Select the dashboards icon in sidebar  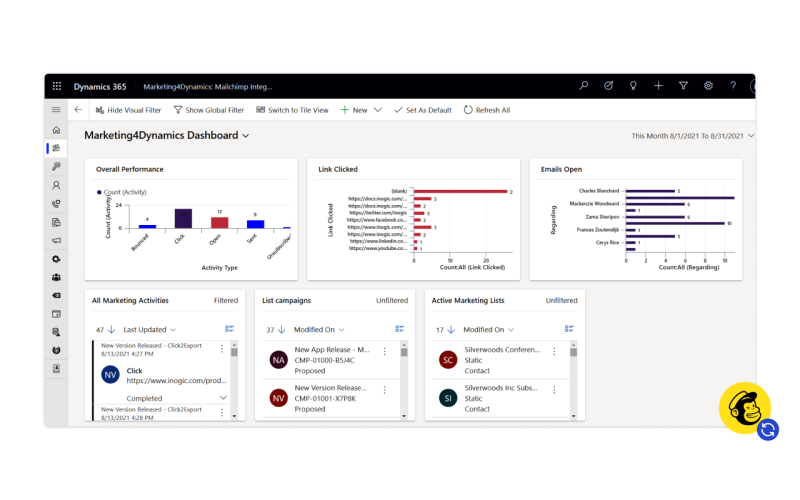tap(56, 148)
